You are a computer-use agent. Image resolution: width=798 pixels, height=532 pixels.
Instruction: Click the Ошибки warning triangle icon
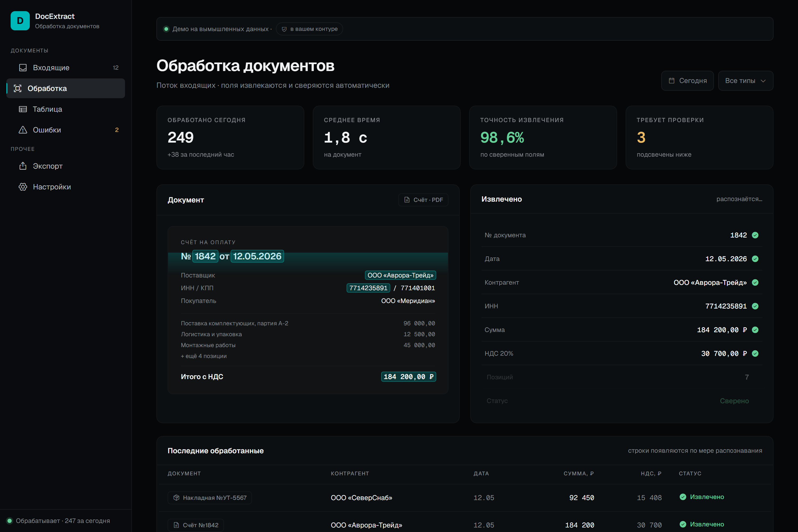pyautogui.click(x=23, y=130)
